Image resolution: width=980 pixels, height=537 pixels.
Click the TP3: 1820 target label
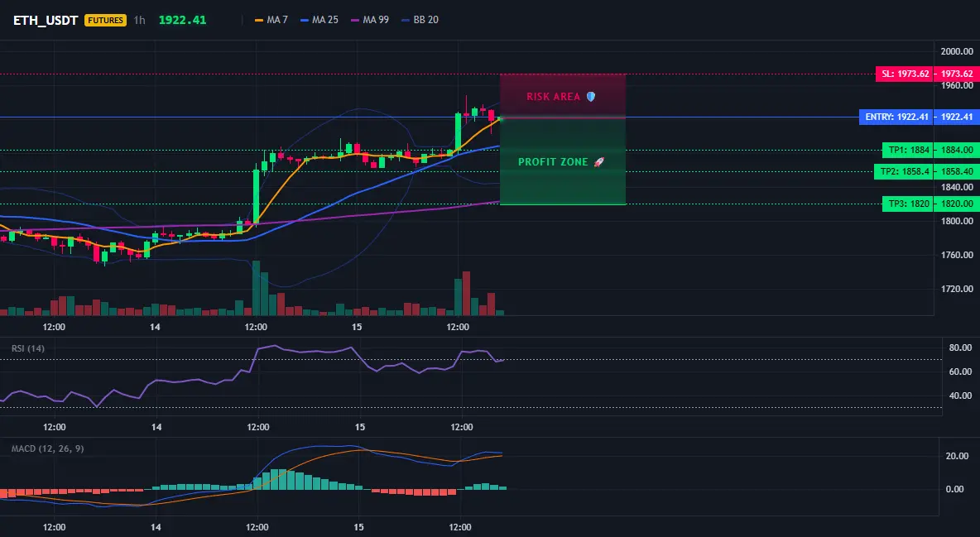[907, 204]
